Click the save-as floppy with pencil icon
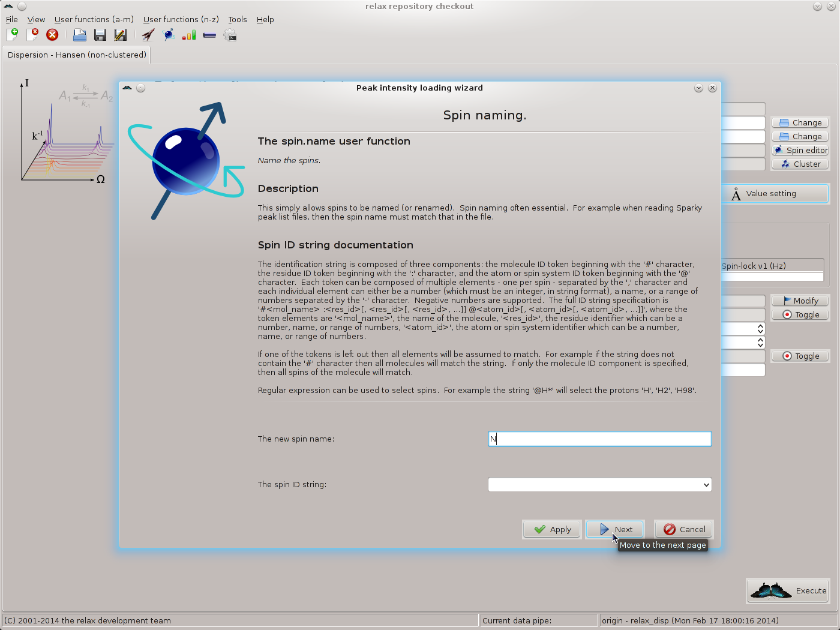The height and width of the screenshot is (630, 840). click(x=120, y=35)
